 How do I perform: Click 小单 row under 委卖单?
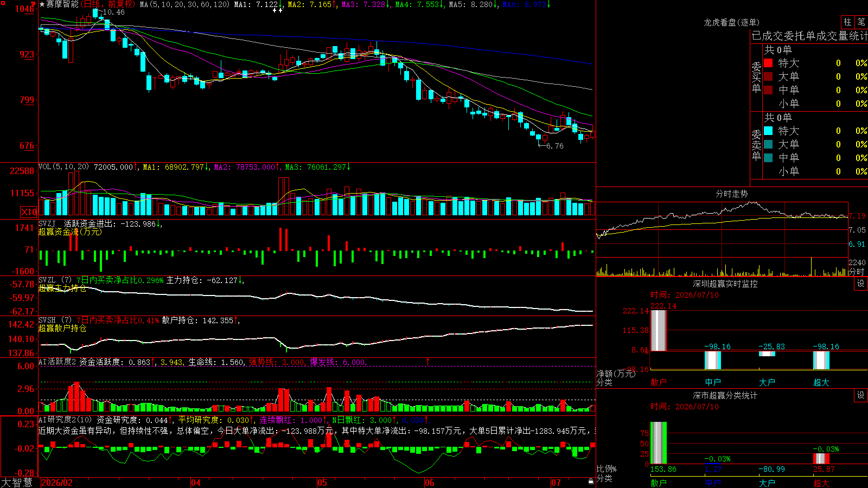tap(815, 171)
